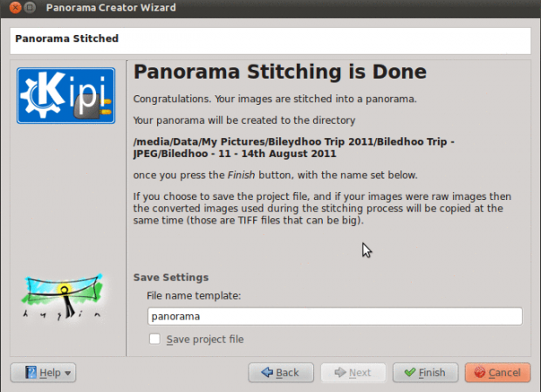Click the greyed arrow icon beside Next
541x392 pixels.
click(338, 373)
